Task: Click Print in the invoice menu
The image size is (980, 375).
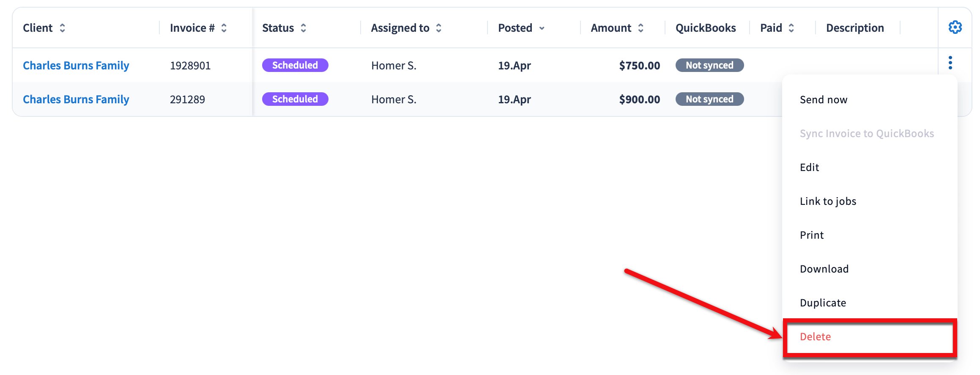Action: click(x=812, y=235)
